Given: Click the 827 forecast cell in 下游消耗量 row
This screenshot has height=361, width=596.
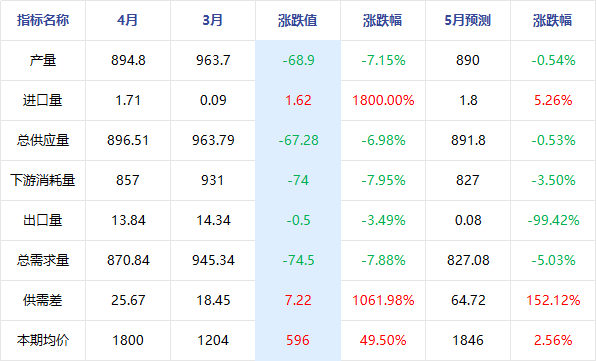Looking at the screenshot, I should pyautogui.click(x=468, y=180).
